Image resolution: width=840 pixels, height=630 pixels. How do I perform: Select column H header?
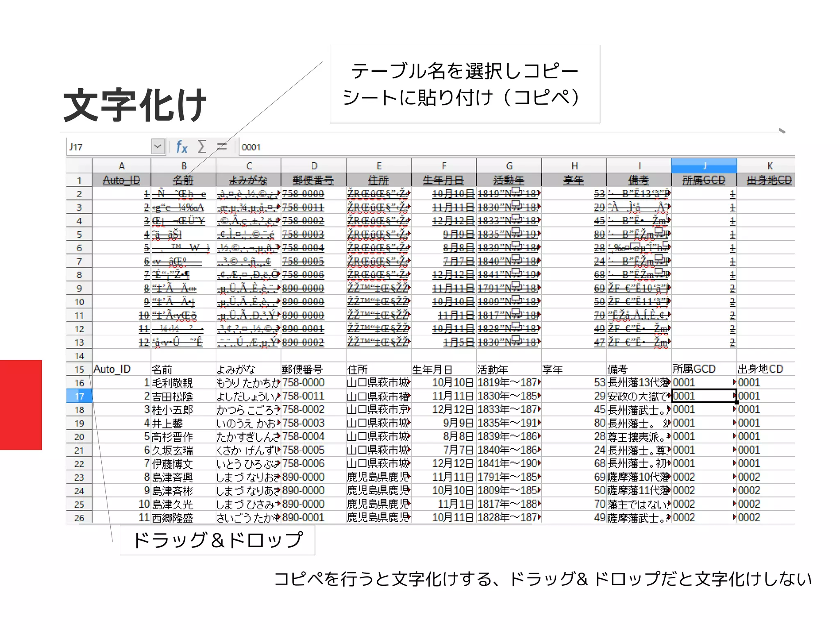tap(574, 166)
